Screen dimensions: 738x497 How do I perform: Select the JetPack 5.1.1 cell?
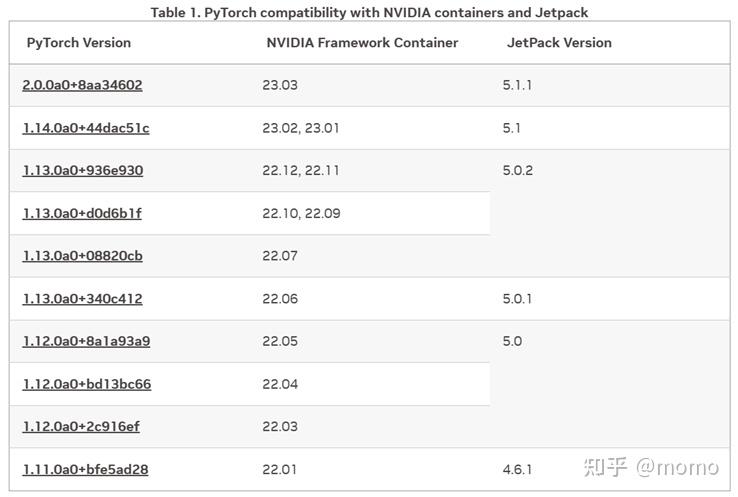[517, 85]
